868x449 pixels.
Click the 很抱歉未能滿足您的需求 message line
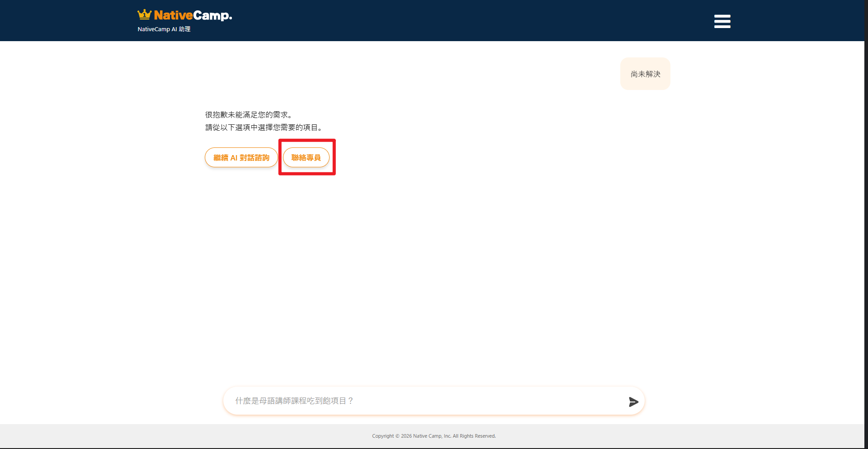pyautogui.click(x=250, y=115)
